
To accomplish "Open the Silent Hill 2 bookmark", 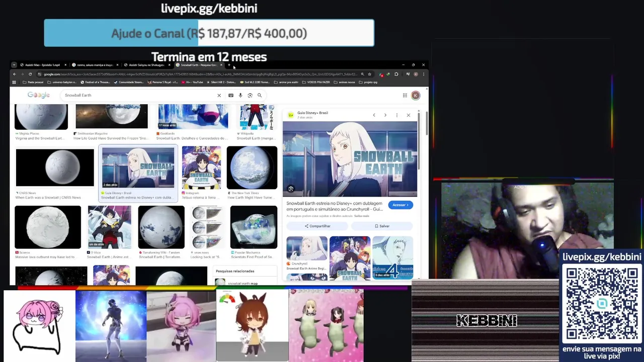I will [x=221, y=82].
